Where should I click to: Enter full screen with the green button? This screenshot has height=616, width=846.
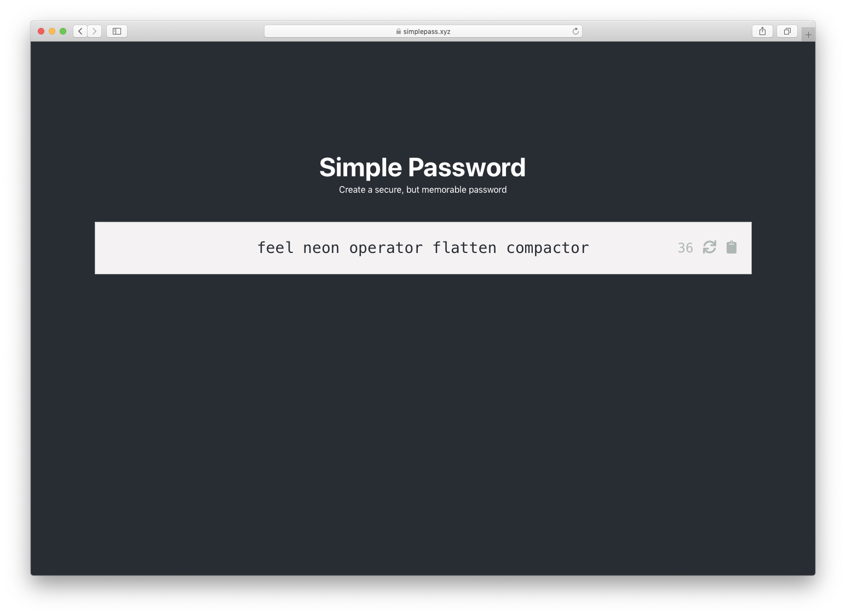[63, 31]
